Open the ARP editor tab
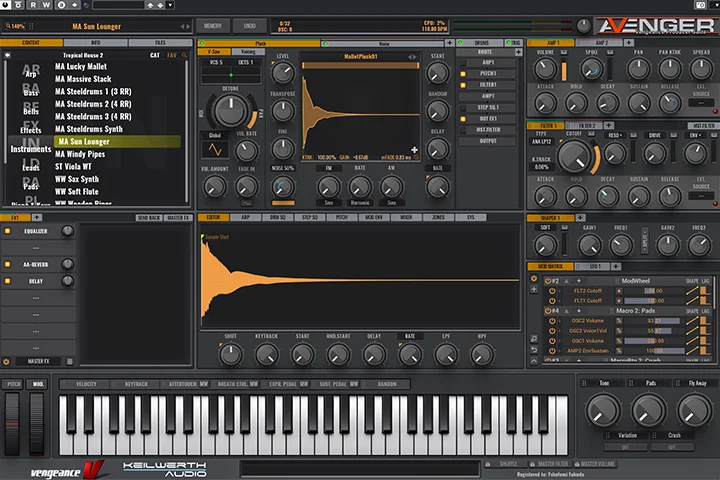The height and width of the screenshot is (480, 720). point(245,217)
